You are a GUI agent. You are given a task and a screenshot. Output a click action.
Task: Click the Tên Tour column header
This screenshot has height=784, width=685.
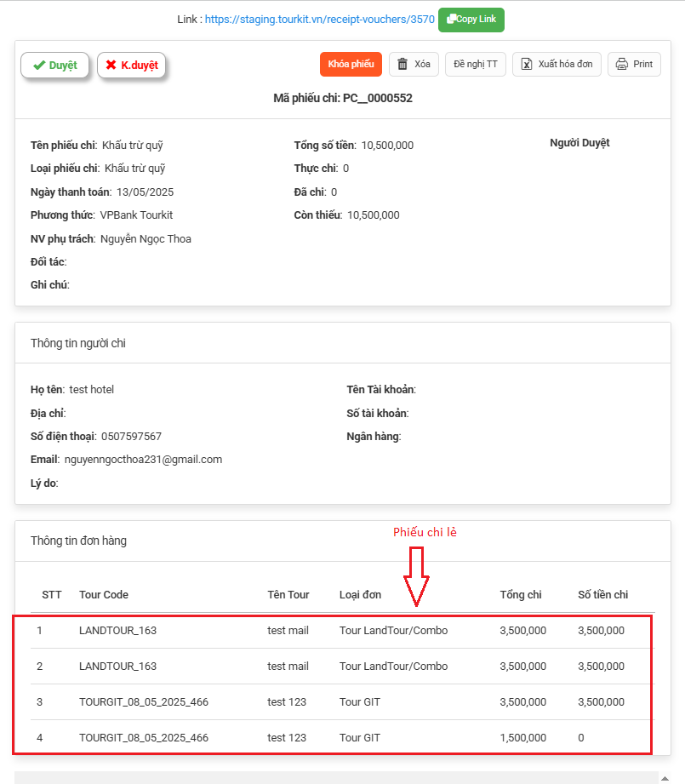coord(288,595)
